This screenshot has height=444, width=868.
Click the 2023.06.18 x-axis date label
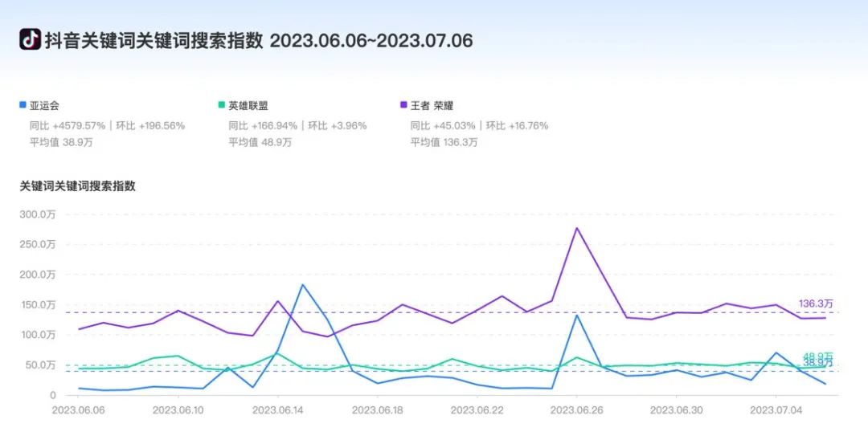click(x=377, y=409)
